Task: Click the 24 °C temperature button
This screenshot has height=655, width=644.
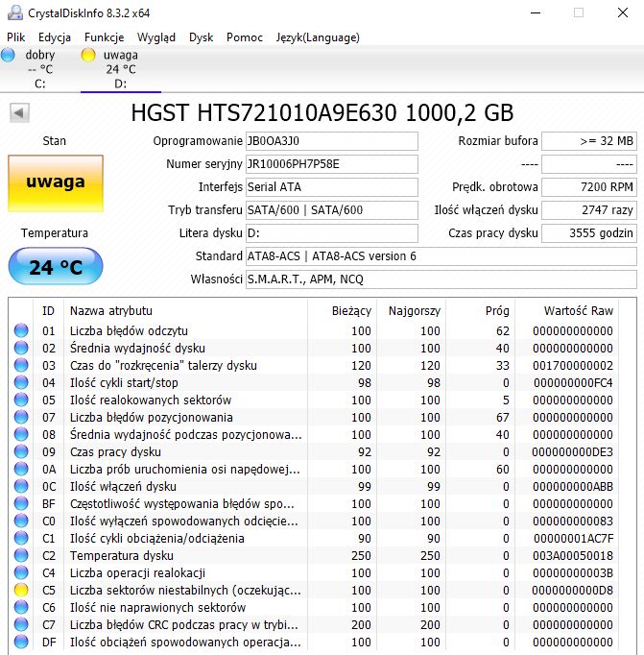Action: click(56, 266)
